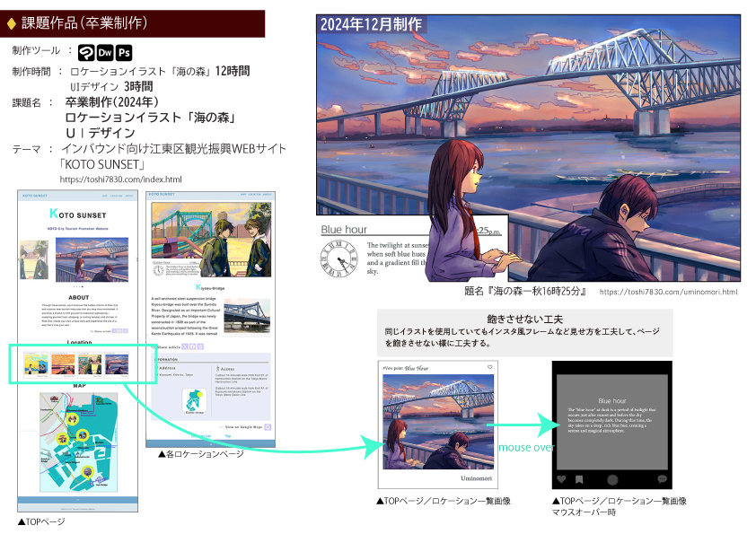Click the Dreamweaver Dw icon

pos(105,51)
